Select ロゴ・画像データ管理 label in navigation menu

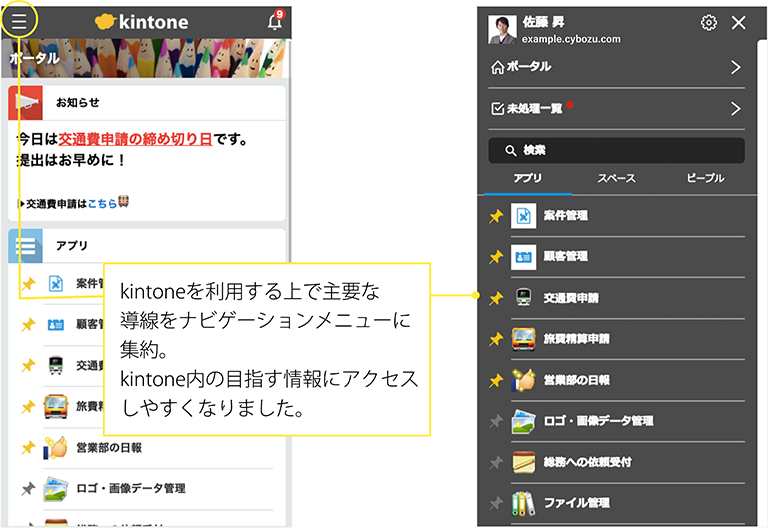pos(599,421)
